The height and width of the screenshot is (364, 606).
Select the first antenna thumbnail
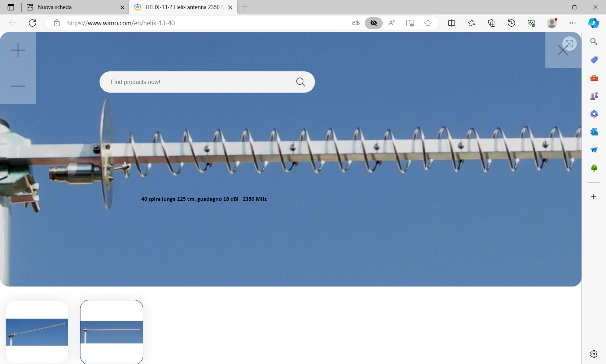coord(37,332)
